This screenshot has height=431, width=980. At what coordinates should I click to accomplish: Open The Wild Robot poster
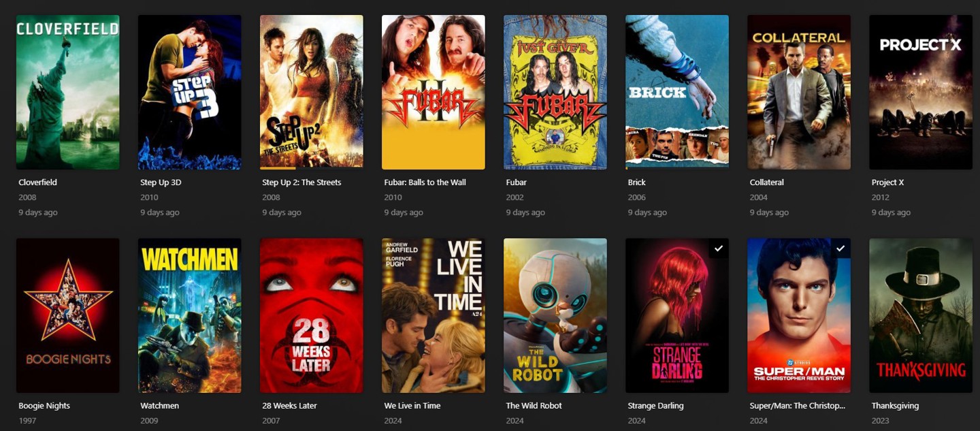(555, 315)
